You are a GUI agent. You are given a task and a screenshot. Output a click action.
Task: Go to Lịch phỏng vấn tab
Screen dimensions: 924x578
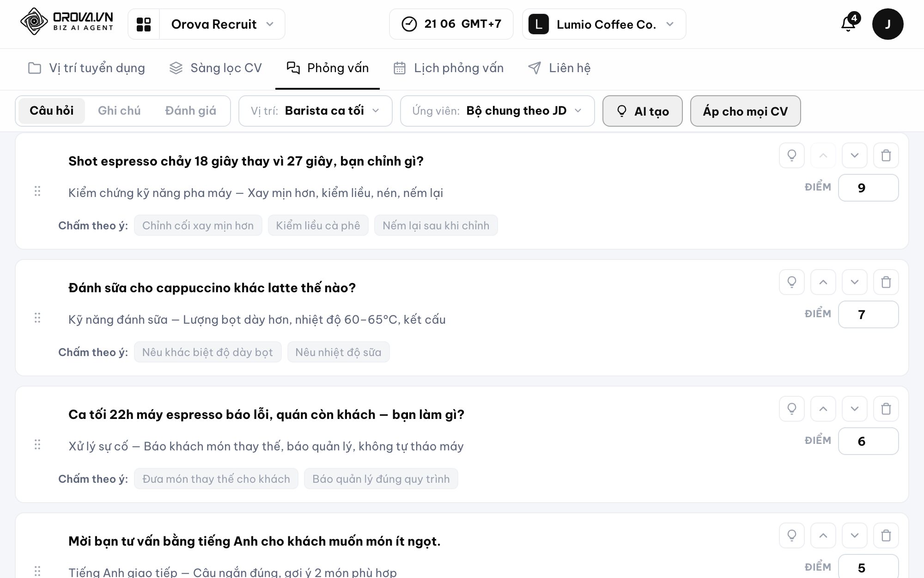tap(448, 68)
